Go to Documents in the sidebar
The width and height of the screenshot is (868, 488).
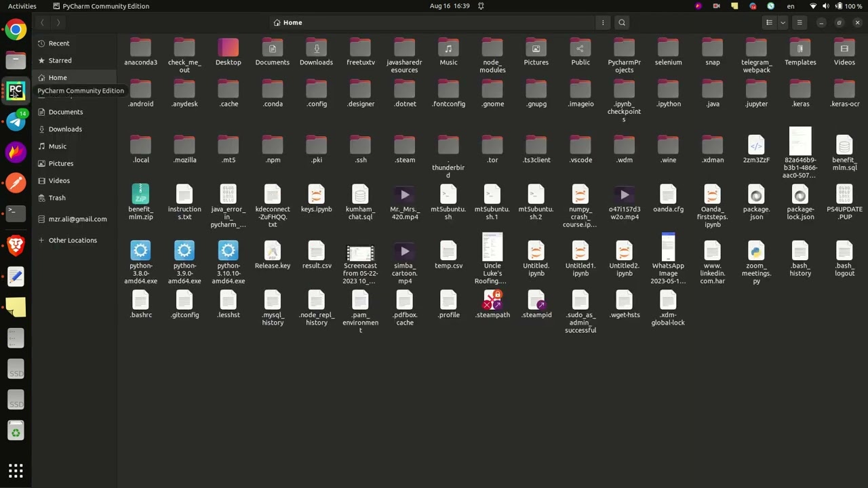coord(75,112)
